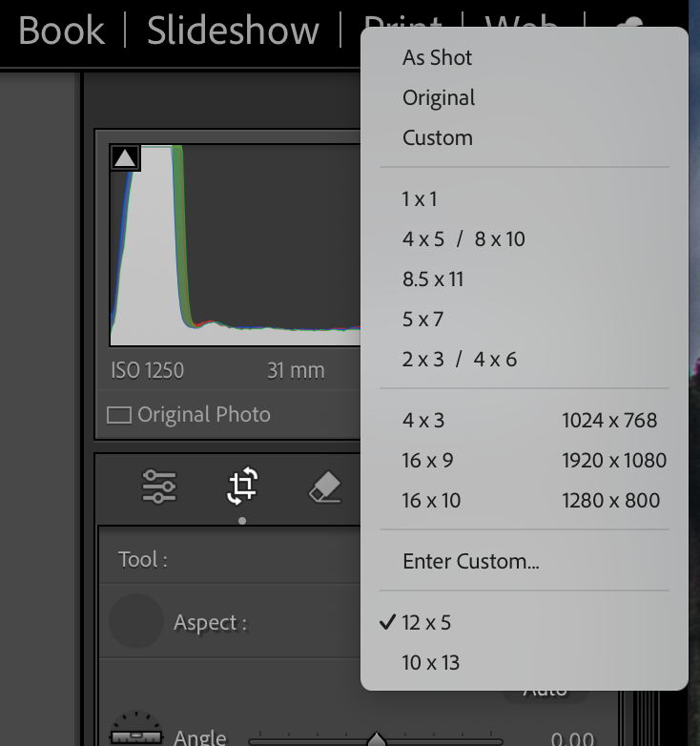Screen dimensions: 700x746
Task: Switch to the Slideshow module
Action: coord(233,31)
